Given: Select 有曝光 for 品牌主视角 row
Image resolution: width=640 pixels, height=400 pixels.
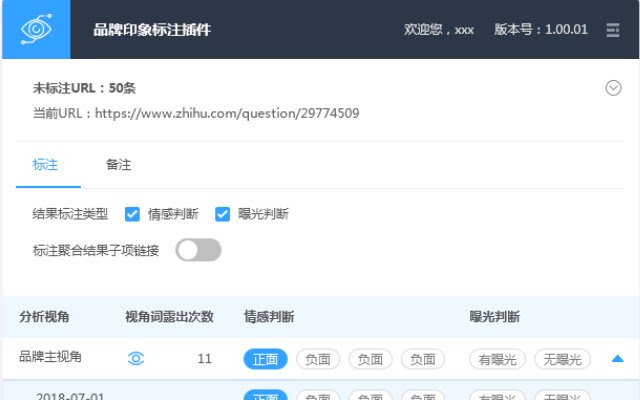Looking at the screenshot, I should coord(497,359).
